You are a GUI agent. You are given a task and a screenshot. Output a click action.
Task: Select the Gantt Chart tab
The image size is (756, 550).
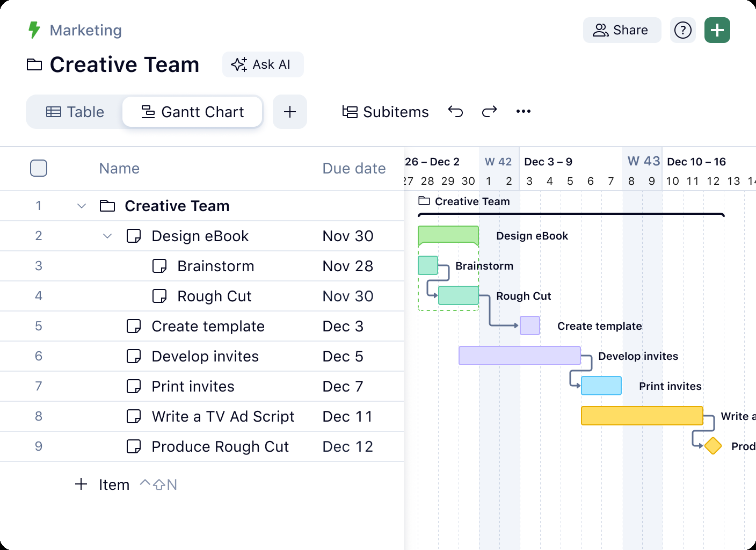click(193, 112)
